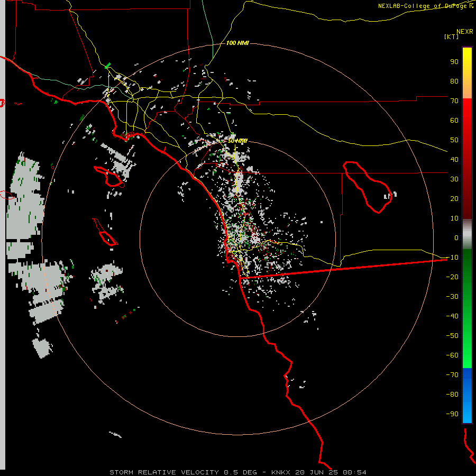The height and width of the screenshot is (476, 476).
Task: Select the green segment of velocity color bar
Action: pos(467,309)
